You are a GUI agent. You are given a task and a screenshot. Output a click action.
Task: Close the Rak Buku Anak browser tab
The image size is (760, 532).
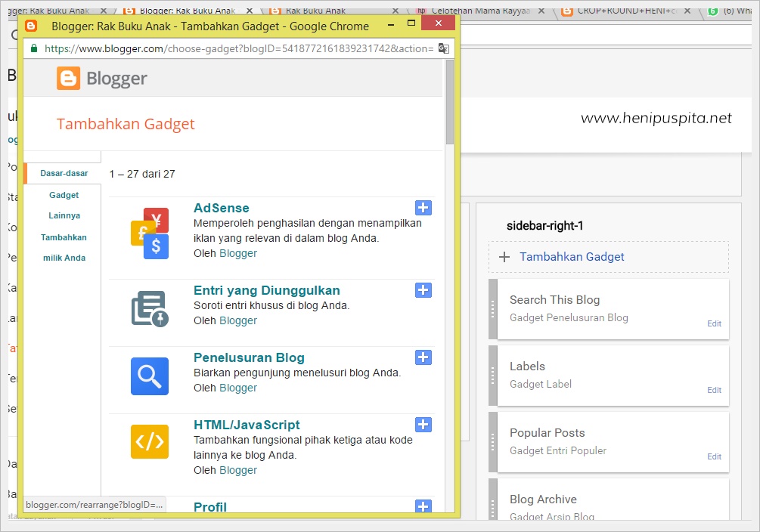[395, 10]
